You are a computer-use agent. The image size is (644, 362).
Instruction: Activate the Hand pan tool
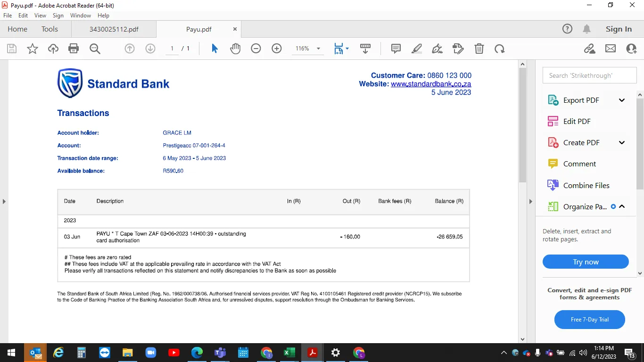coord(235,49)
